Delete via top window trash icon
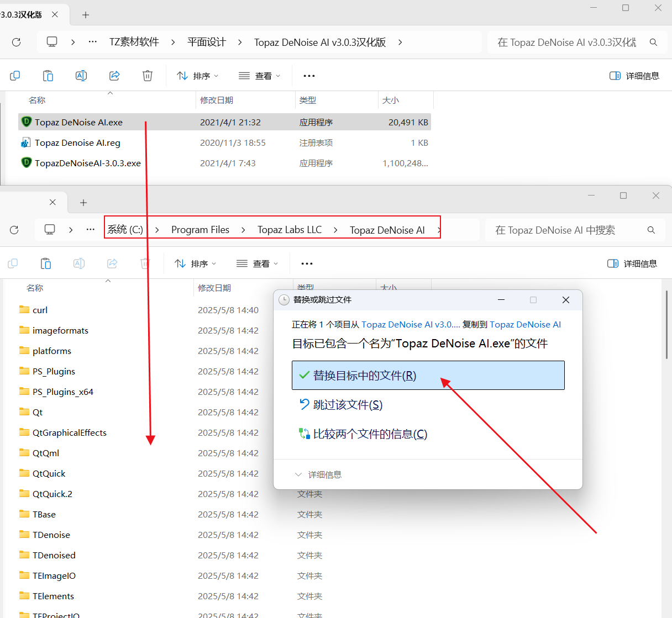Image resolution: width=672 pixels, height=618 pixels. point(148,76)
